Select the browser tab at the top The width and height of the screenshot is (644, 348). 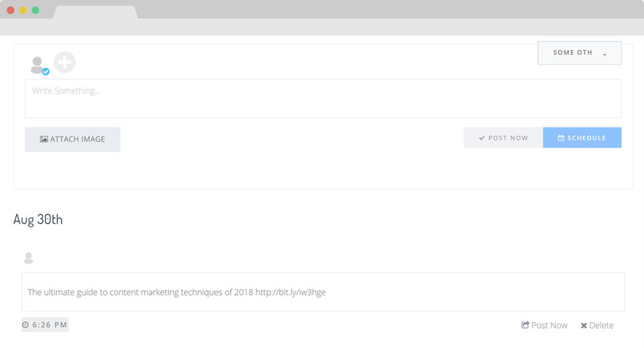[95, 11]
